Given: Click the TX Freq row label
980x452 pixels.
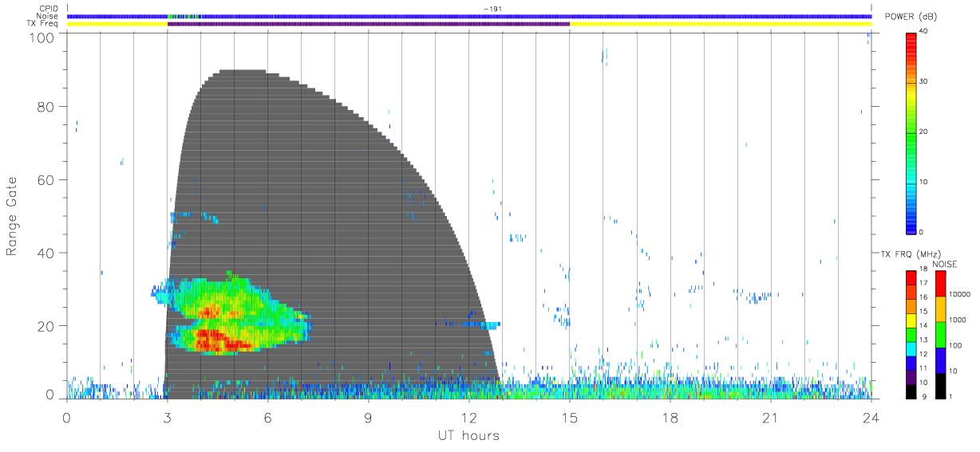Looking at the screenshot, I should [x=43, y=23].
